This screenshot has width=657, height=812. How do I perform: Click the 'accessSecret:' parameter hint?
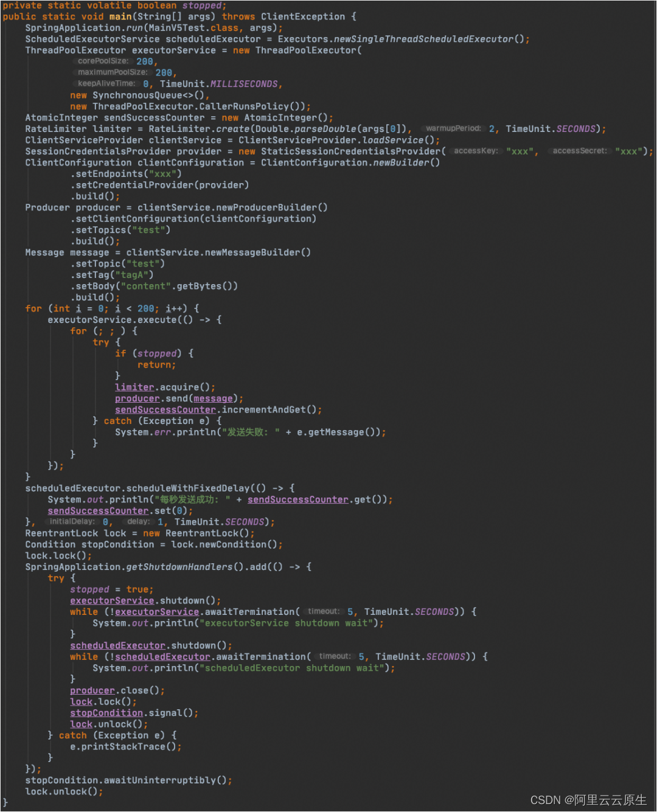580,151
